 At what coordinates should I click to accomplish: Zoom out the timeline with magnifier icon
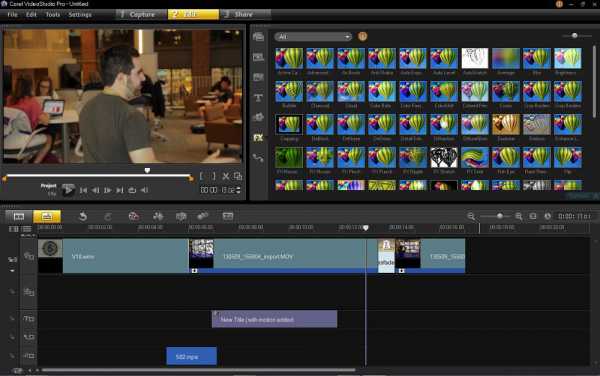(x=471, y=216)
